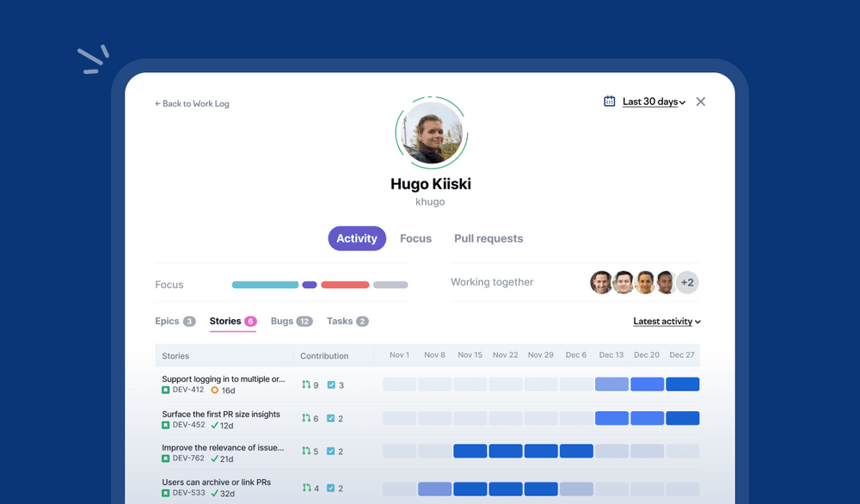Switch to the Pull requests tab
Image resolution: width=860 pixels, height=504 pixels.
[488, 238]
